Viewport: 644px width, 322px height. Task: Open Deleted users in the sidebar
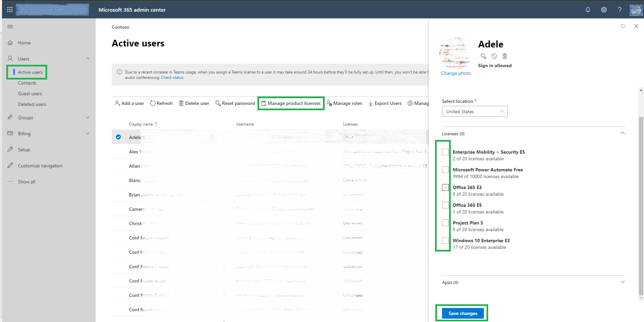[32, 104]
